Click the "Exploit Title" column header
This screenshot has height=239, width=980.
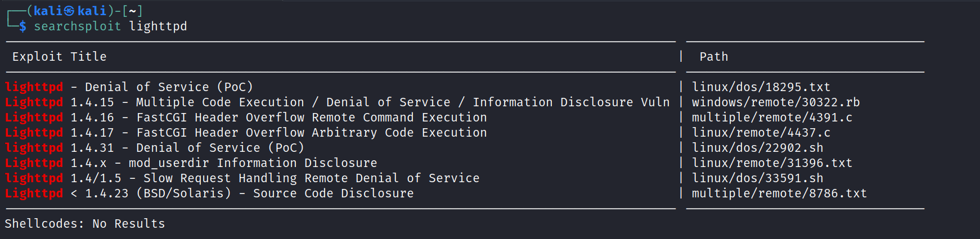pyautogui.click(x=59, y=57)
